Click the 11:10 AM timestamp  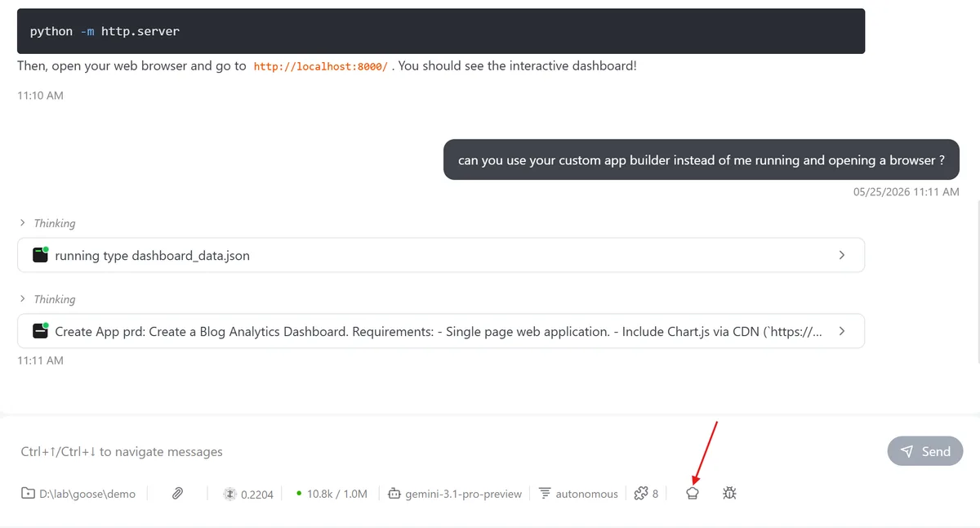pos(40,96)
